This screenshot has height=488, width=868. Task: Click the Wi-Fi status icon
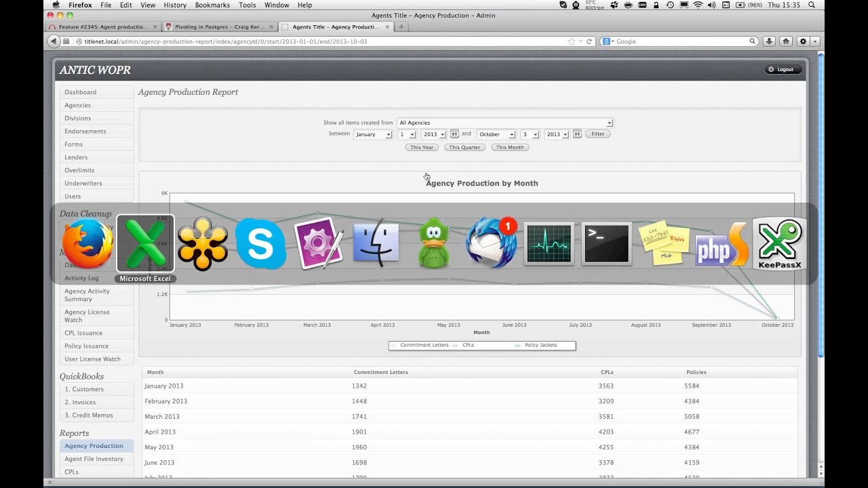click(698, 5)
